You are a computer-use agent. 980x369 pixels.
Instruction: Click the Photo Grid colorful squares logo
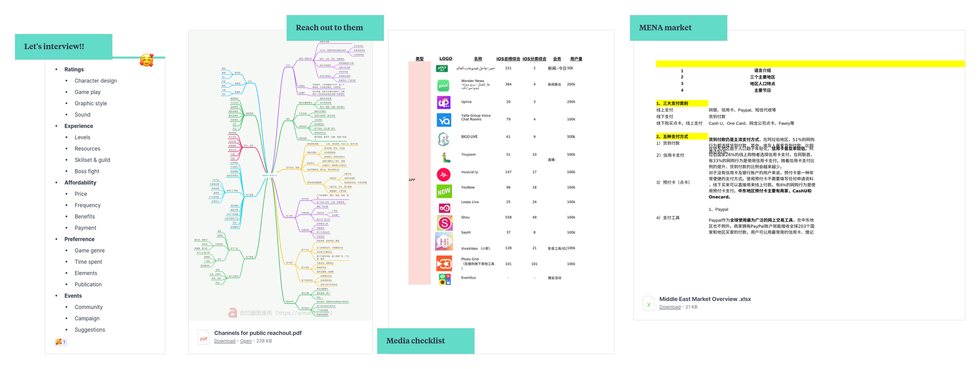[x=445, y=279]
